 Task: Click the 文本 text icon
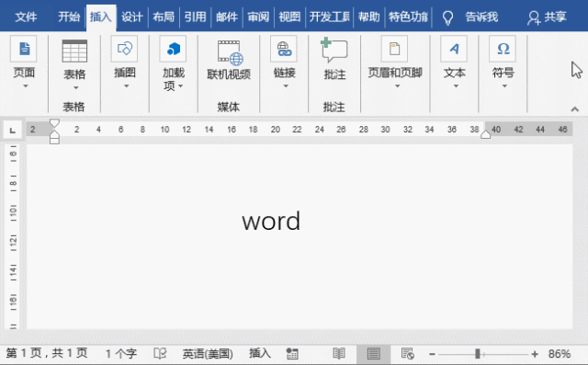coord(454,49)
